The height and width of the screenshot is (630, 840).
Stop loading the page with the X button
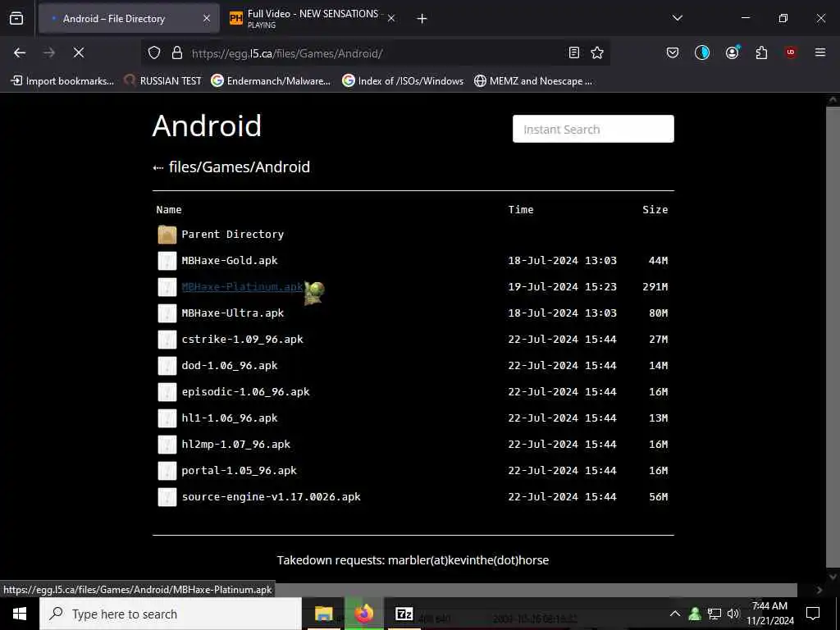coord(78,52)
